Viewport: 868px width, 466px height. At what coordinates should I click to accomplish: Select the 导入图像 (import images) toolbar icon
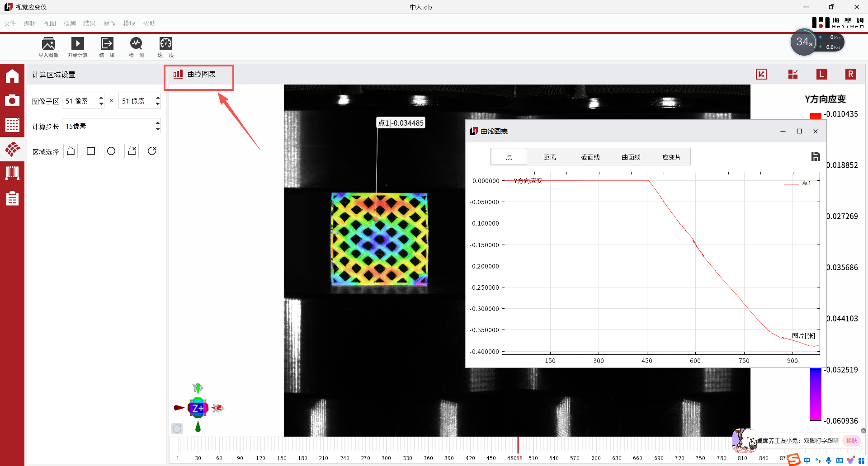coord(48,47)
